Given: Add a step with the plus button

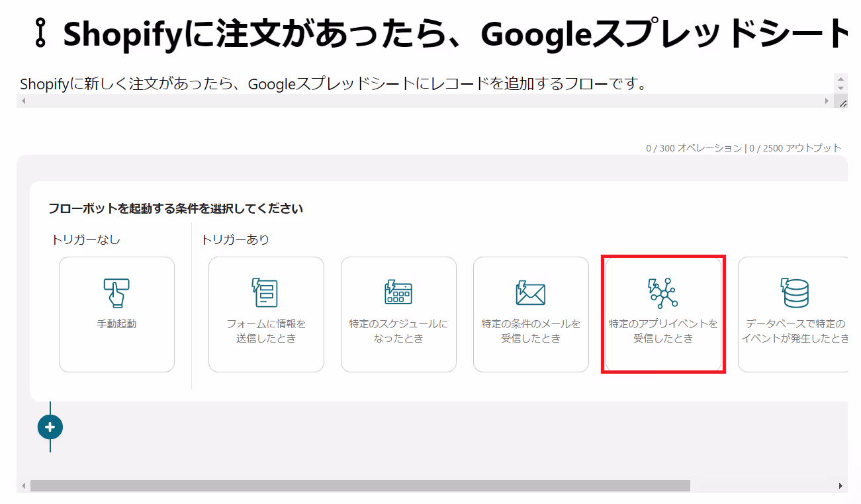Looking at the screenshot, I should tap(50, 427).
